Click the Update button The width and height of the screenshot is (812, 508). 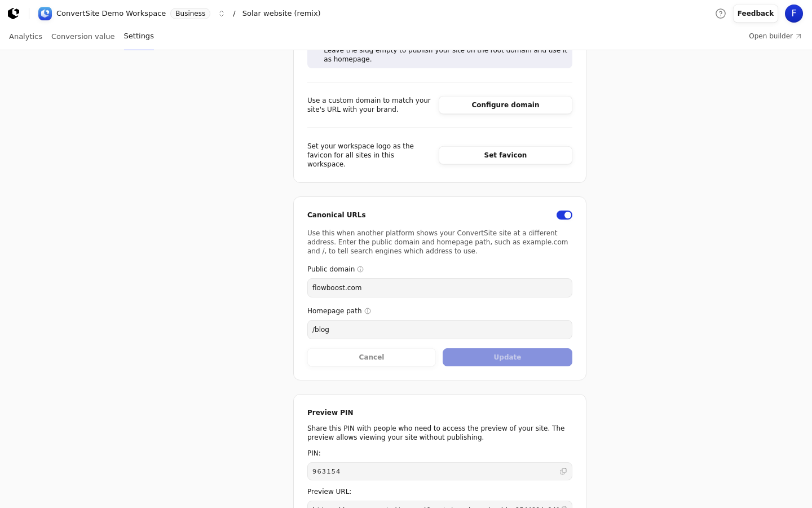[x=507, y=357]
